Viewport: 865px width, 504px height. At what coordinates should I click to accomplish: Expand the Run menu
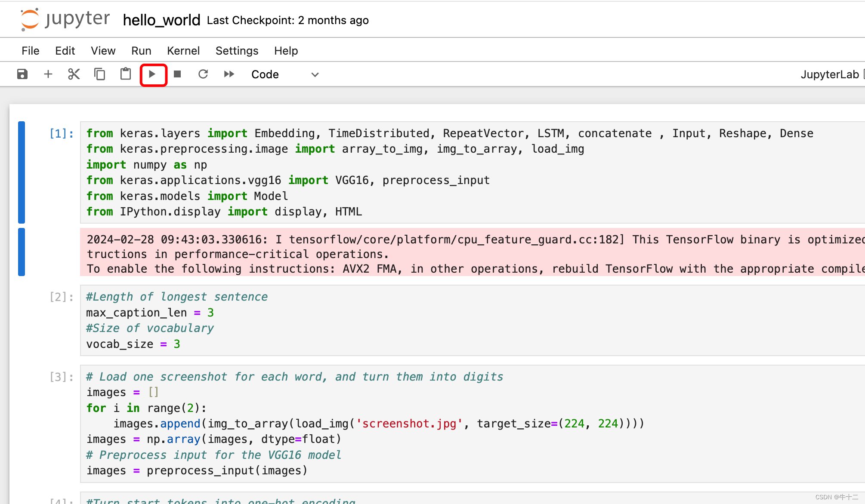tap(141, 50)
